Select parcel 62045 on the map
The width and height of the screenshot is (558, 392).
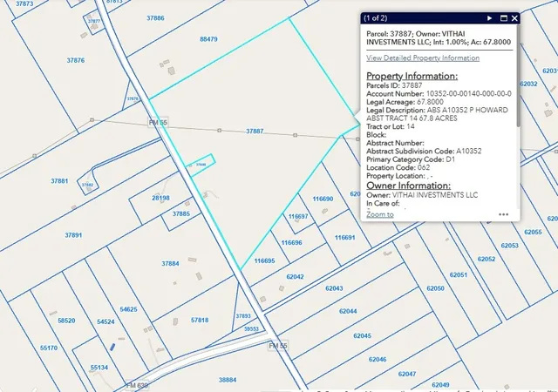click(363, 335)
